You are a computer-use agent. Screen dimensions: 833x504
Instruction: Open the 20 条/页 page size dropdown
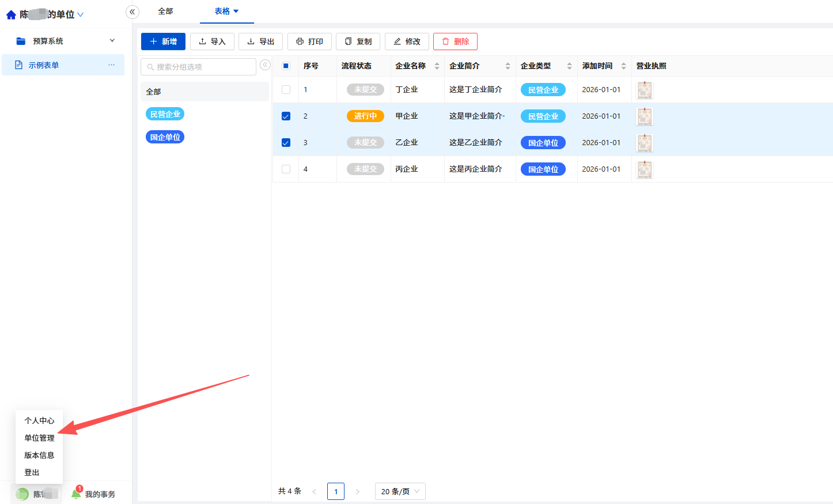pyautogui.click(x=400, y=491)
